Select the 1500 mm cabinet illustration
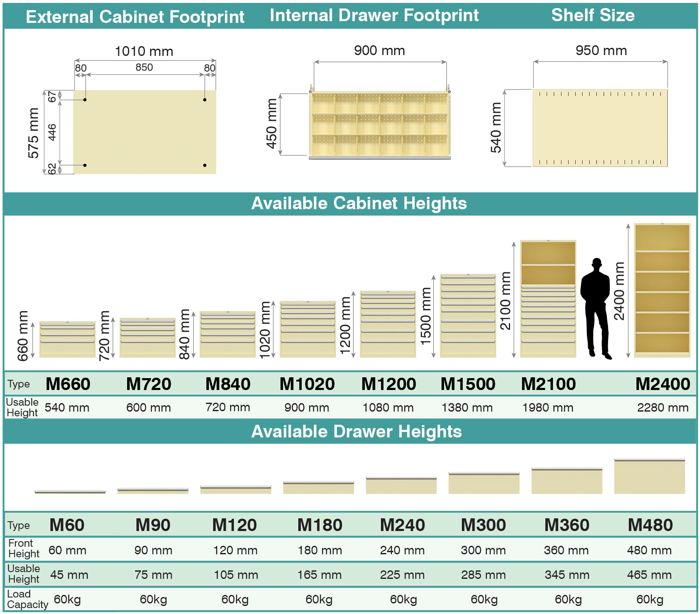Viewport: 700px width, 614px height. tap(468, 315)
